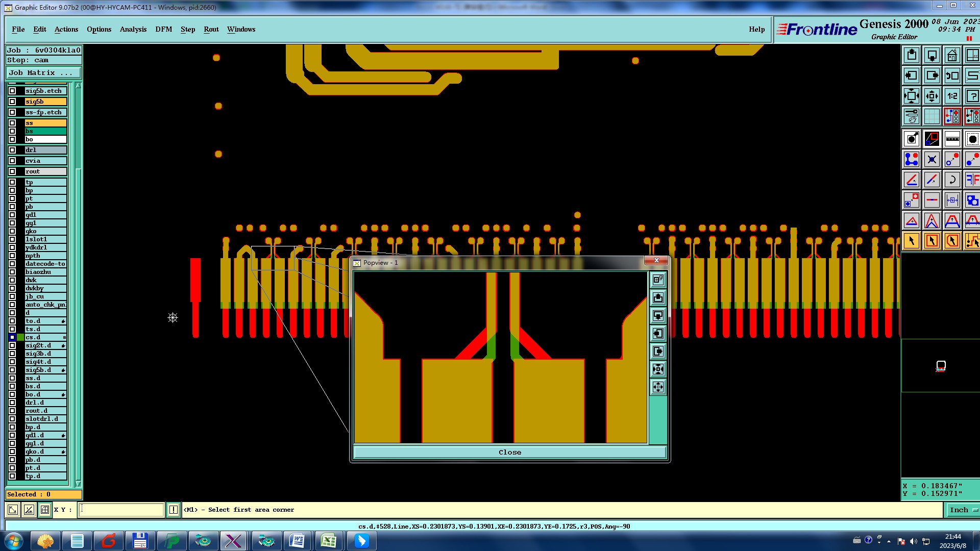The height and width of the screenshot is (551, 980).
Task: Open the DFM menu
Action: [x=163, y=29]
